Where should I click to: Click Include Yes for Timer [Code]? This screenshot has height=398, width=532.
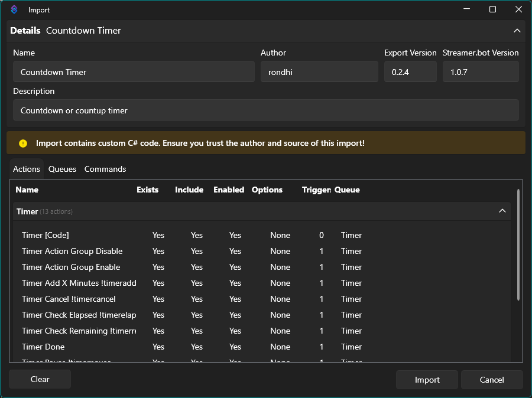click(x=196, y=235)
